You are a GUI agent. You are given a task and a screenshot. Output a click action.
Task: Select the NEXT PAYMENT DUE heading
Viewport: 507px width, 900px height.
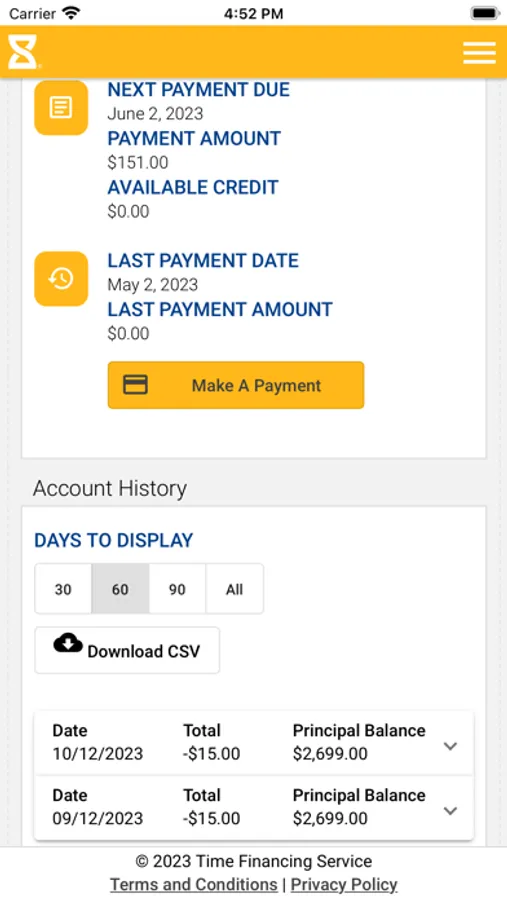tap(199, 90)
